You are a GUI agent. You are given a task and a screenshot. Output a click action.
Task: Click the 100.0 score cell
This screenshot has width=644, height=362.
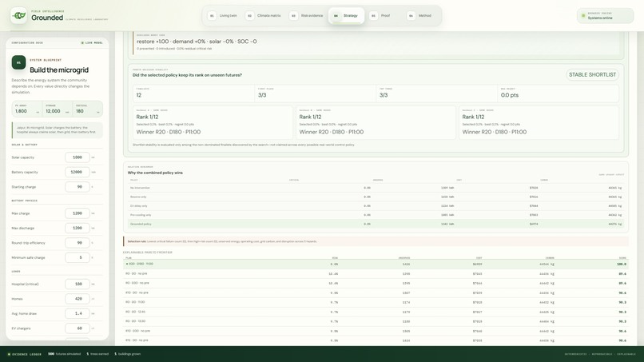point(622,265)
